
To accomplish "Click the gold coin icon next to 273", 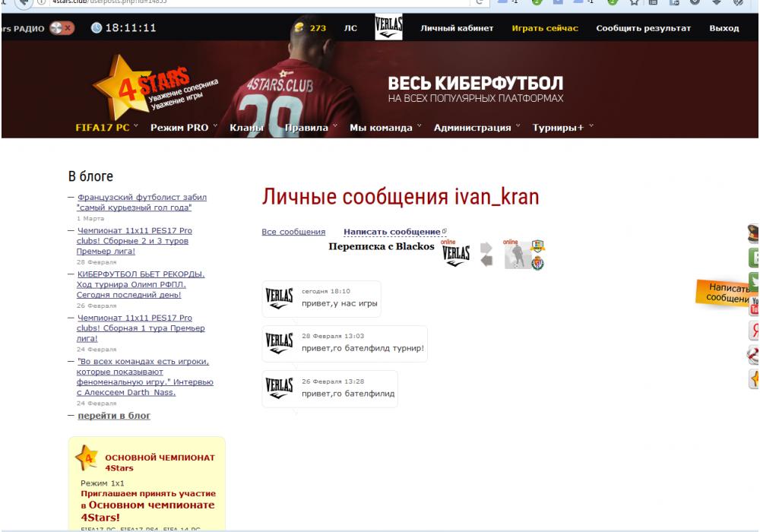I will [x=299, y=27].
